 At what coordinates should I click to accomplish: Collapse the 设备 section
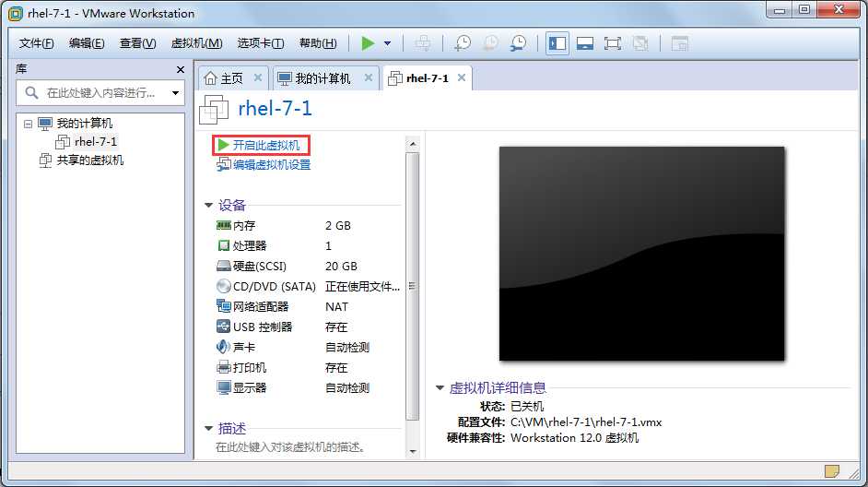pyautogui.click(x=208, y=205)
